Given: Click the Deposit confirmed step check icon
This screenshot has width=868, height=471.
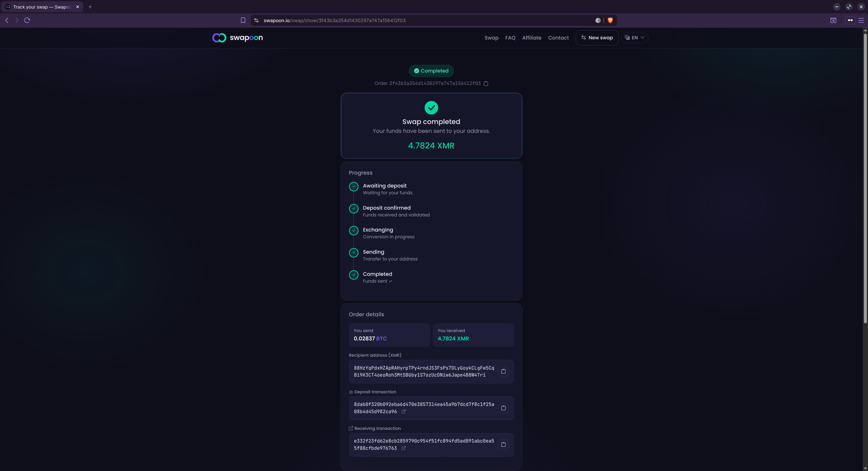Looking at the screenshot, I should (x=354, y=209).
